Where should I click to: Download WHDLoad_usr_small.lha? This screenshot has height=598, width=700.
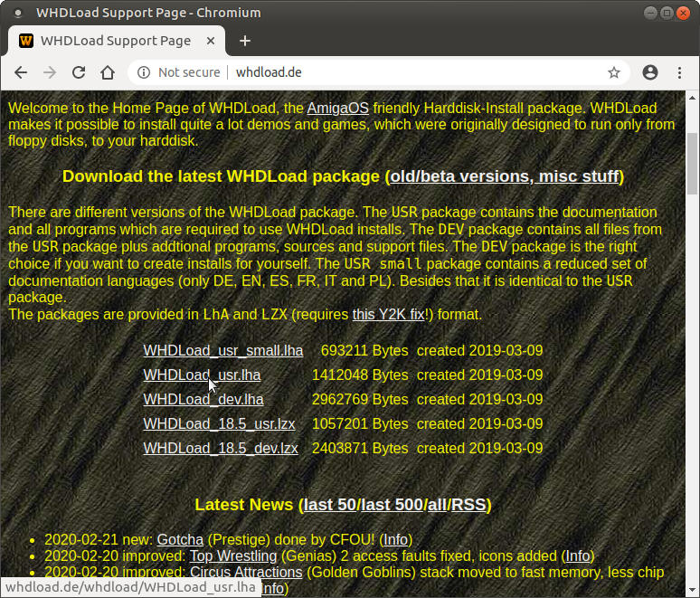(x=222, y=351)
